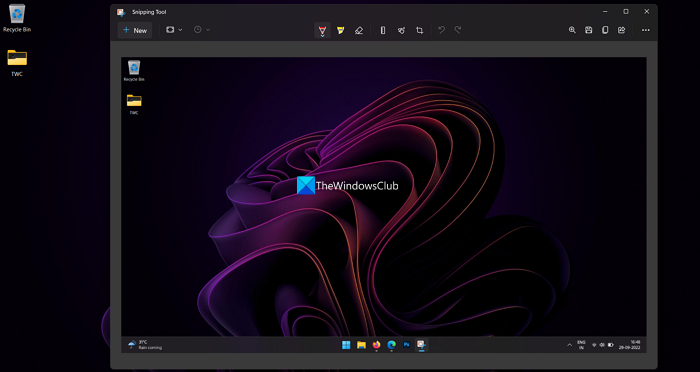Toggle the Ruler tool
The width and height of the screenshot is (700, 372).
click(x=383, y=30)
